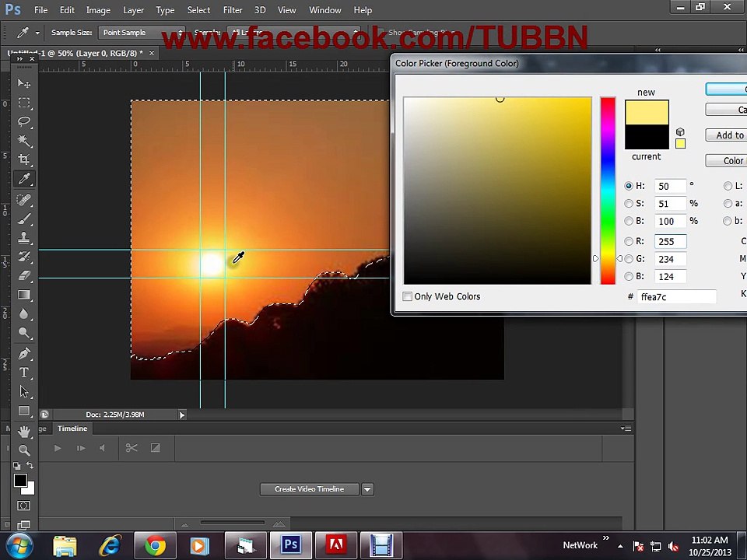Click the Timeline next frame button
The height and width of the screenshot is (560, 747).
[x=81, y=448]
